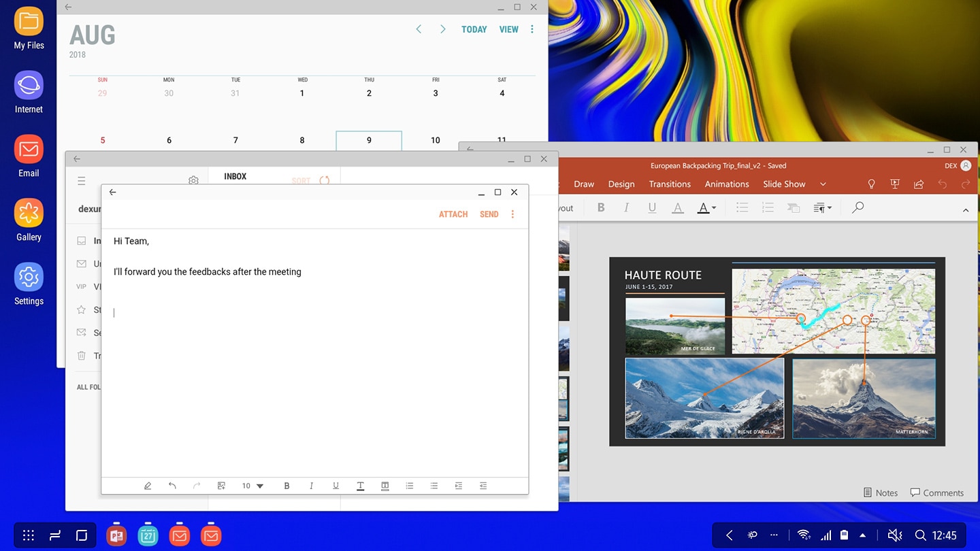The height and width of the screenshot is (551, 980).
Task: Select the text color button in email toolbar
Action: click(x=360, y=486)
